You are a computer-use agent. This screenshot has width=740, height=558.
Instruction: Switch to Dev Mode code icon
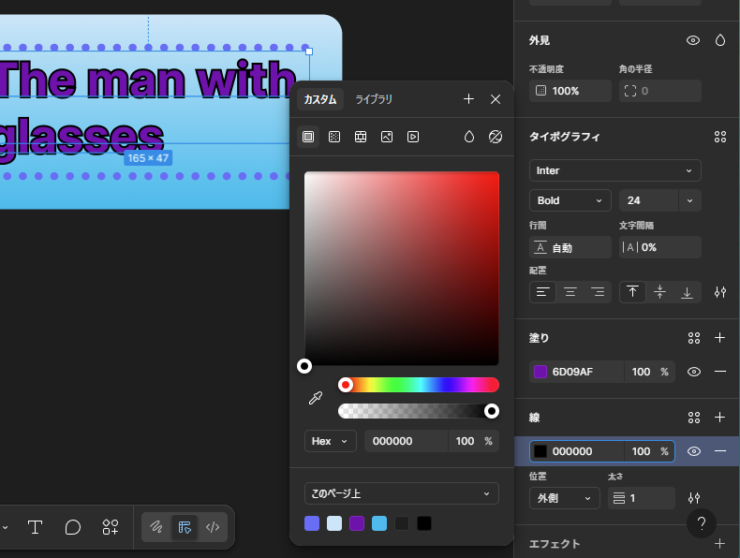tap(212, 527)
